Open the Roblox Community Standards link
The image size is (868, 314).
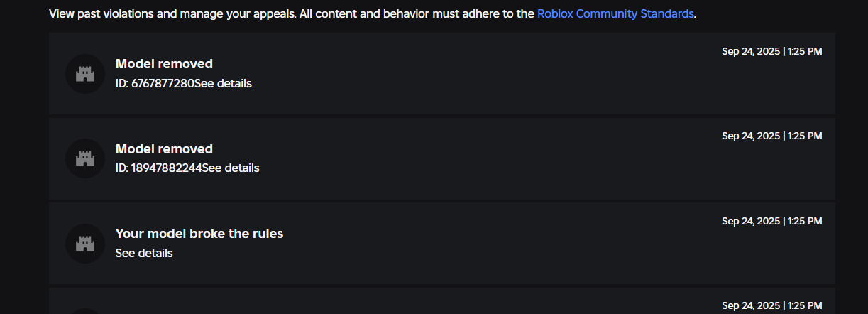point(615,13)
